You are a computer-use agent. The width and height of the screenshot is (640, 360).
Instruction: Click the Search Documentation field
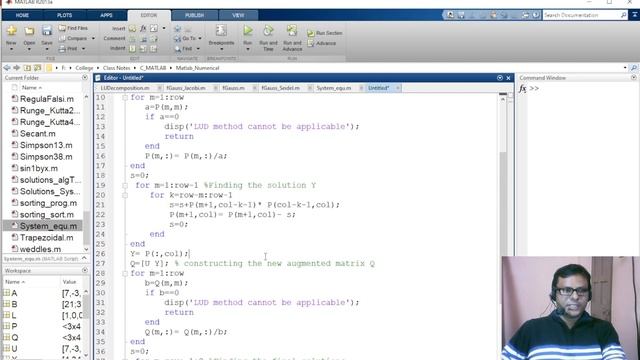[x=581, y=15]
